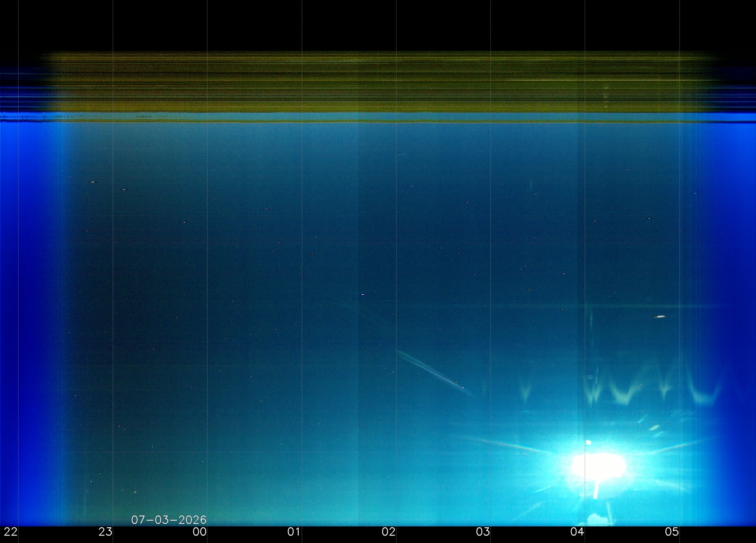Click the diagonal light streak after 02
Image resolution: width=756 pixels, height=543 pixels.
[x=433, y=371]
